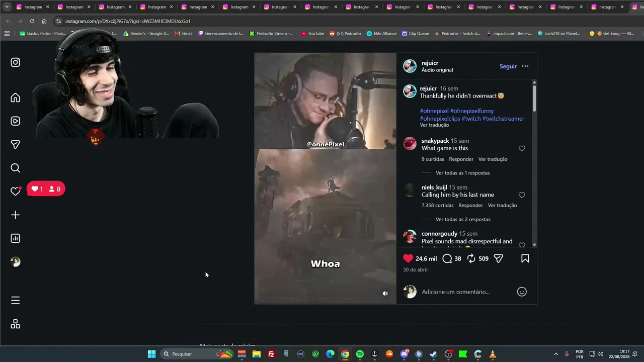Open the Clip Queue bookmark
This screenshot has height=362, width=644.
click(416, 34)
